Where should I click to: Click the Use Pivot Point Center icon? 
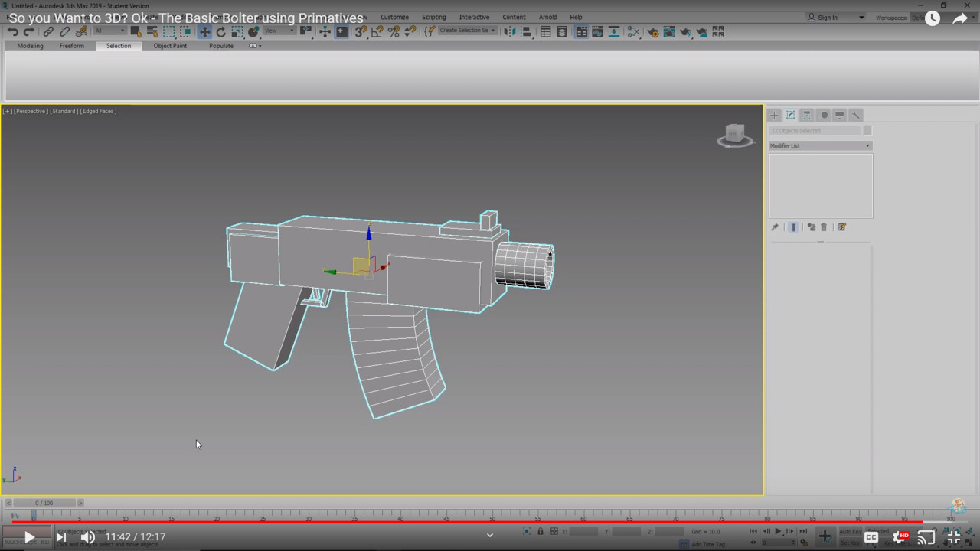pyautogui.click(x=305, y=31)
